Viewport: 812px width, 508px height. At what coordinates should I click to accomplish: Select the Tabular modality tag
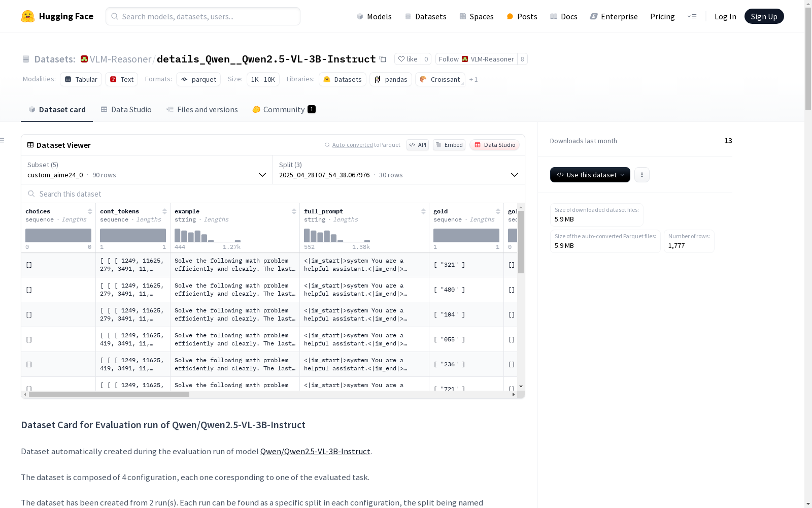coord(81,79)
